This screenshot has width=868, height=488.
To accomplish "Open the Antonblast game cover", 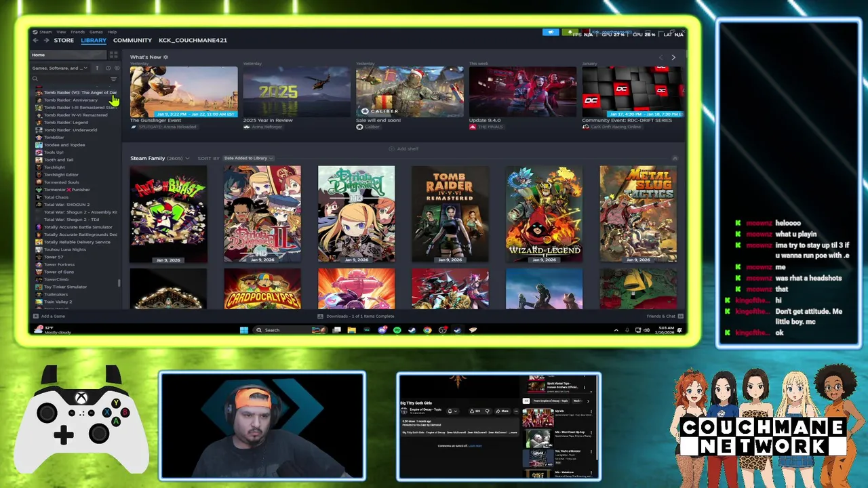I will 168,214.
